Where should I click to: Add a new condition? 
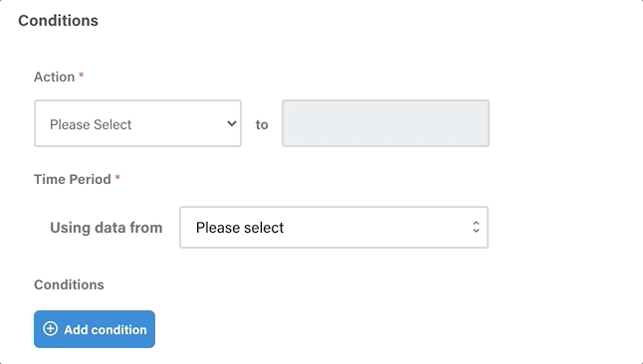(95, 329)
